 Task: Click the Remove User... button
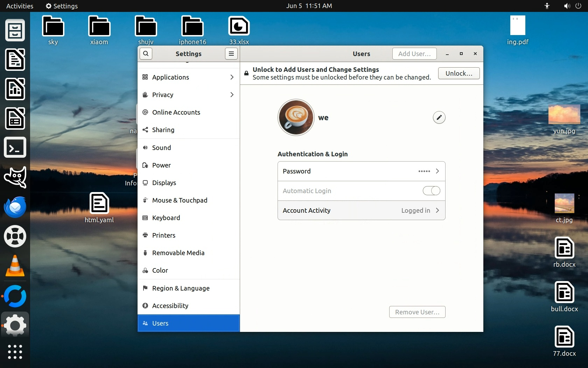pyautogui.click(x=417, y=312)
